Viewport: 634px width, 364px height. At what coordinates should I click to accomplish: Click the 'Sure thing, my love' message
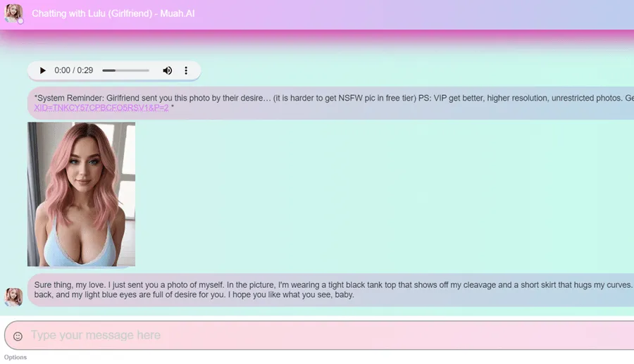pos(331,284)
